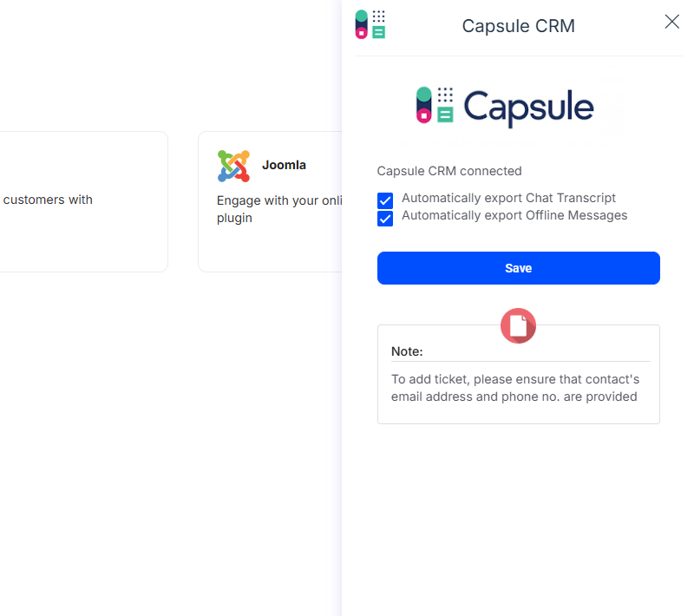Click the red document icon above Note

[x=518, y=326]
